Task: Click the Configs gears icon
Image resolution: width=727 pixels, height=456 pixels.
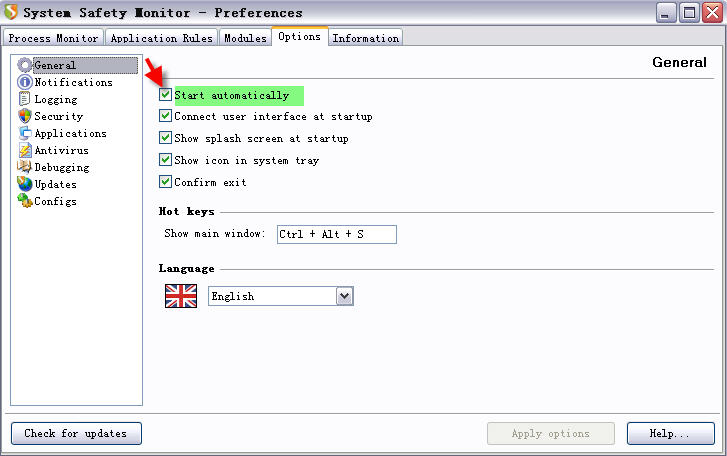Action: 25,201
